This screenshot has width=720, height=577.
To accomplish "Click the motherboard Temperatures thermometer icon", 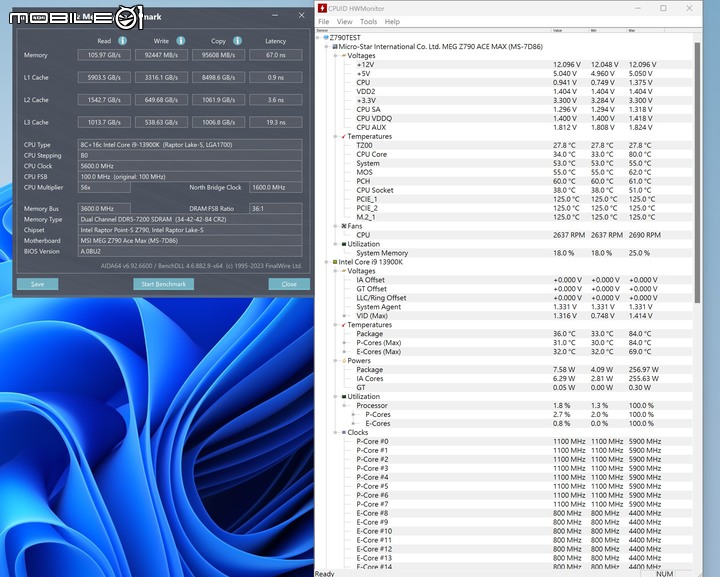I will pos(344,136).
